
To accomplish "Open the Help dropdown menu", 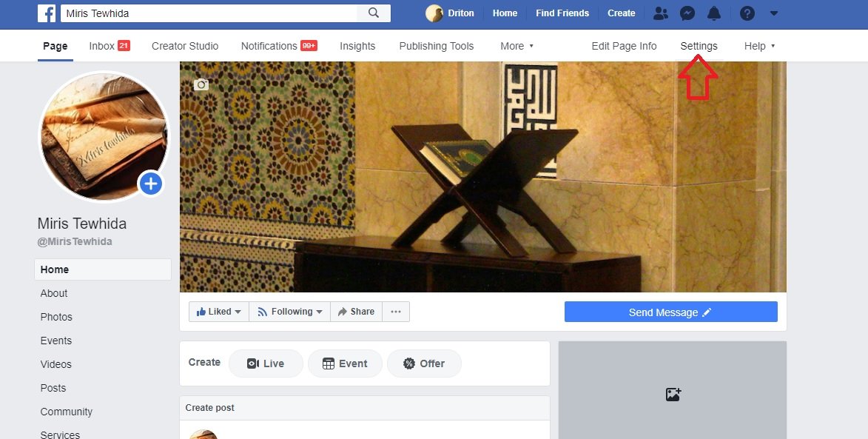I will coord(759,46).
